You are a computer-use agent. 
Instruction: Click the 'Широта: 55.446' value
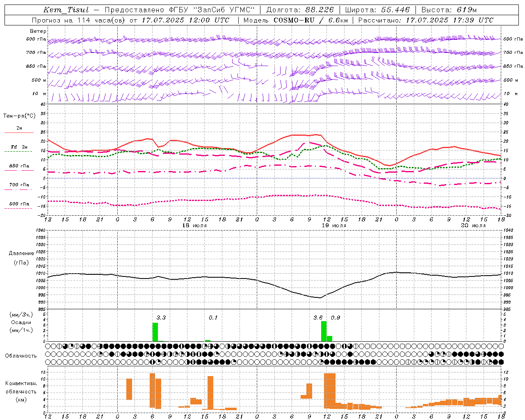pos(377,10)
